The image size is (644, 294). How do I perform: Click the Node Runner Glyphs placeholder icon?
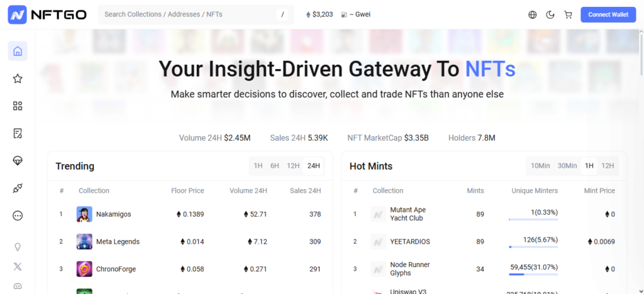pos(378,269)
